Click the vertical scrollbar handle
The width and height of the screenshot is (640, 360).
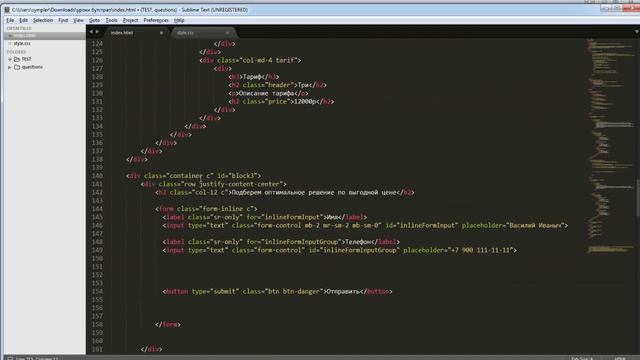[638, 198]
